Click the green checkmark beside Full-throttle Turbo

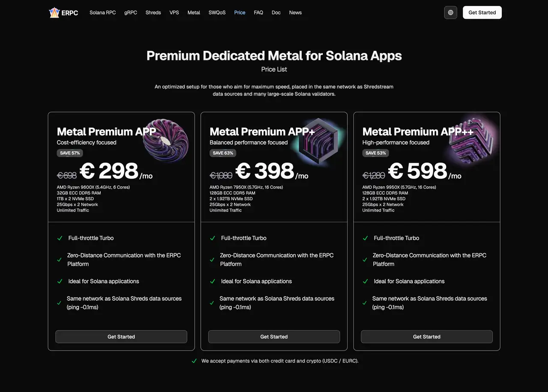pos(60,238)
